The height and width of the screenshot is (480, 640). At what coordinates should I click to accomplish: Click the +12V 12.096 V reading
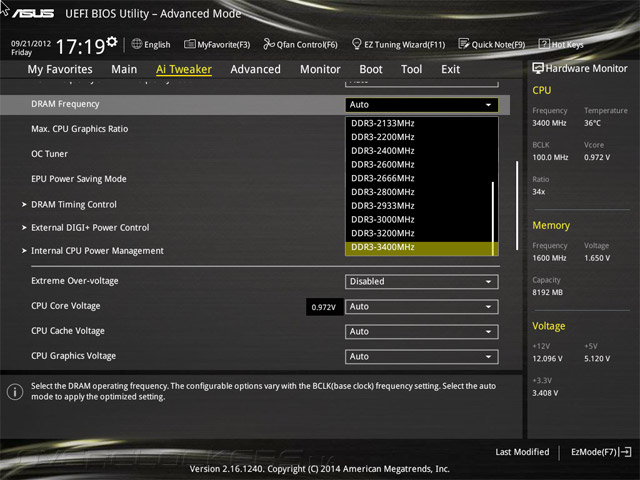547,359
